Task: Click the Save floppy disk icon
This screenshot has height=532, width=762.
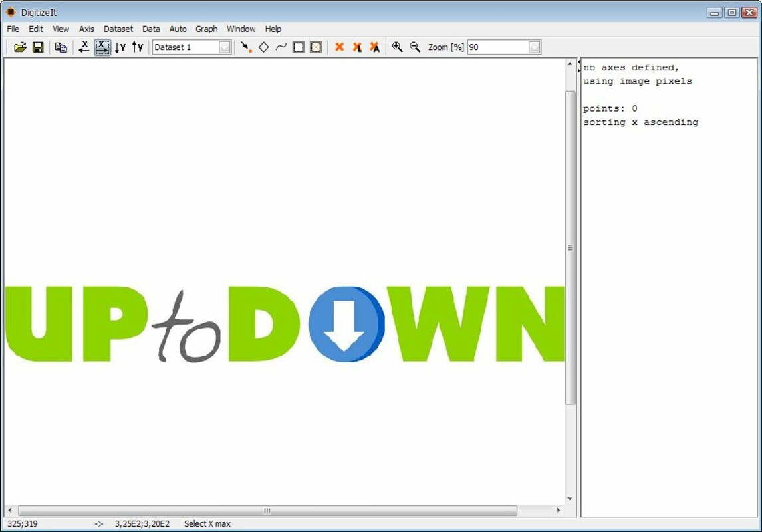Action: (38, 47)
